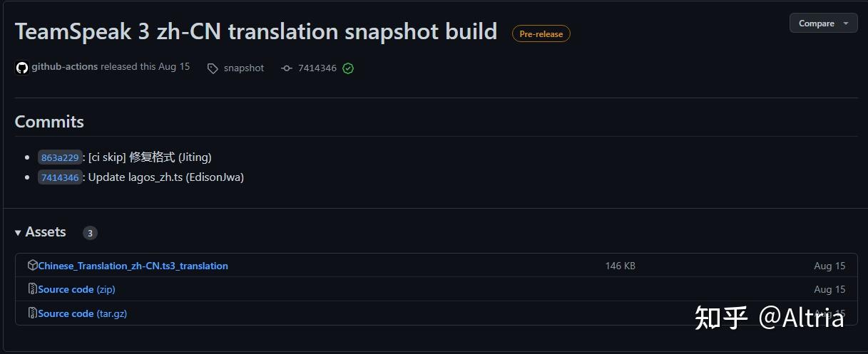Download Source code (tar.gz)
Image resolution: width=868 pixels, height=354 pixels.
[82, 313]
